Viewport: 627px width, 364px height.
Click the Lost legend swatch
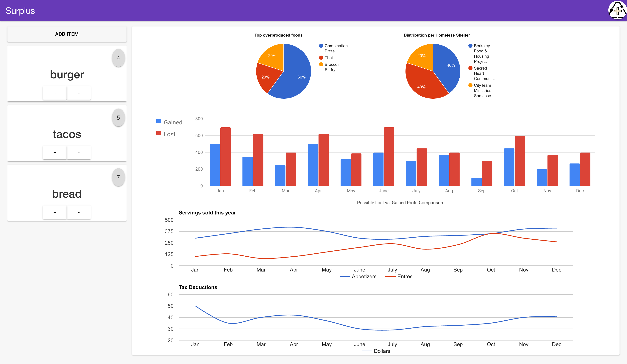click(x=158, y=133)
